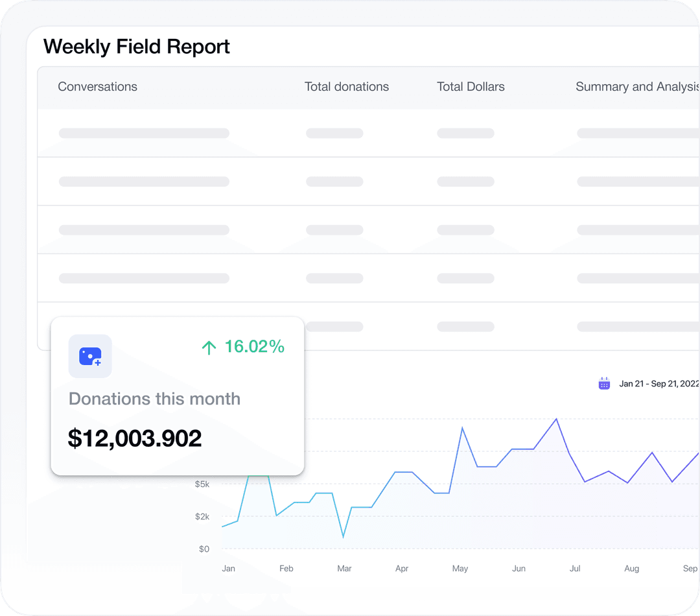Click the $5k gridline label

pyautogui.click(x=202, y=484)
